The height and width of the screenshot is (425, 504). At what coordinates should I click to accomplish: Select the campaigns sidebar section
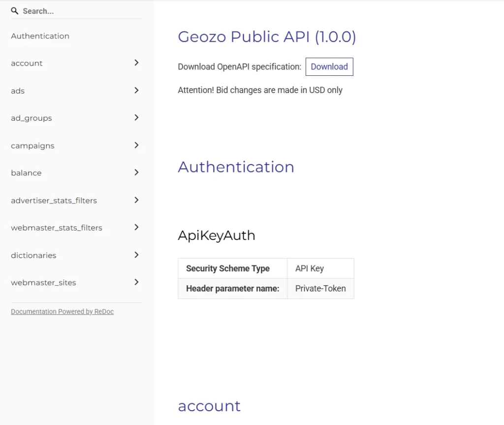point(32,146)
